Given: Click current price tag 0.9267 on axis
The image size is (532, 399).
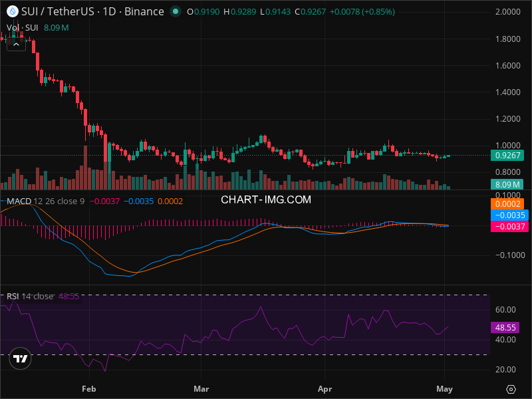Looking at the screenshot, I should click(x=507, y=156).
